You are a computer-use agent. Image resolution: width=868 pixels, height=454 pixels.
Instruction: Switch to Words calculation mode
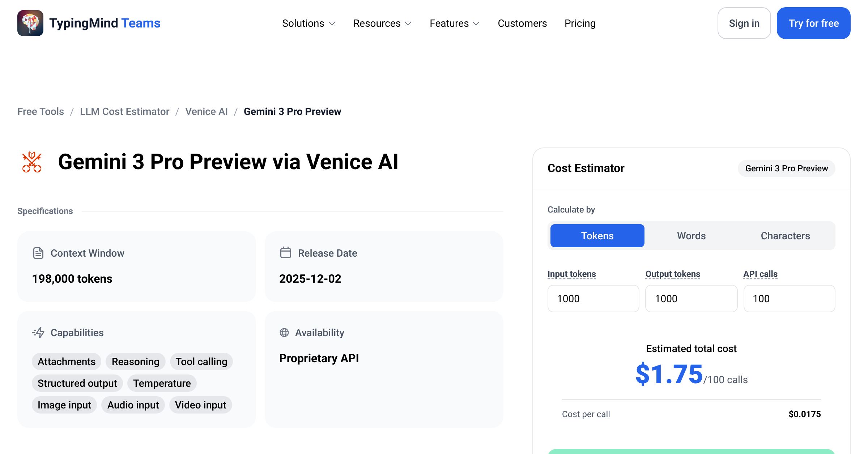691,236
